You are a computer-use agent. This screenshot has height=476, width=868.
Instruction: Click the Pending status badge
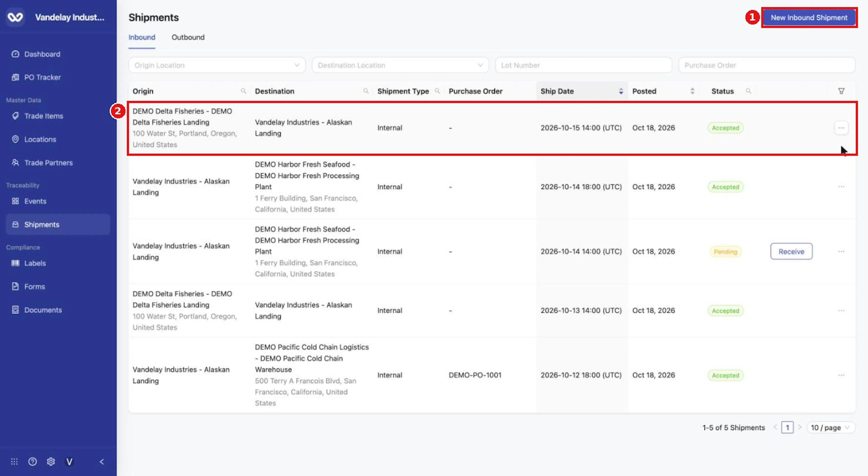click(x=725, y=252)
